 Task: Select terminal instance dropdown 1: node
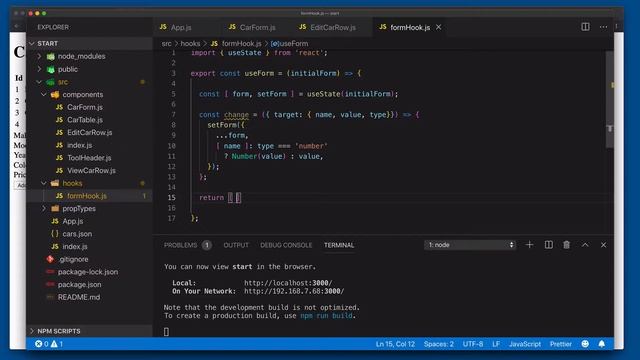click(470, 245)
